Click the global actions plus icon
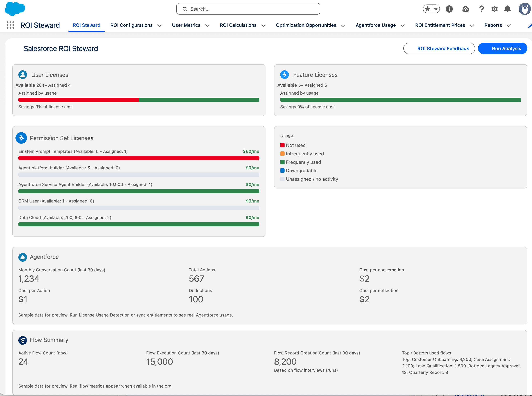Image resolution: width=532 pixels, height=396 pixels. pos(449,9)
